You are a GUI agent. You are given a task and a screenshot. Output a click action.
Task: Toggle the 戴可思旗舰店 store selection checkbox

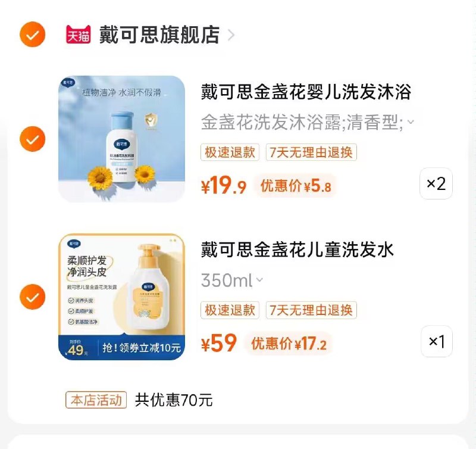(32, 35)
